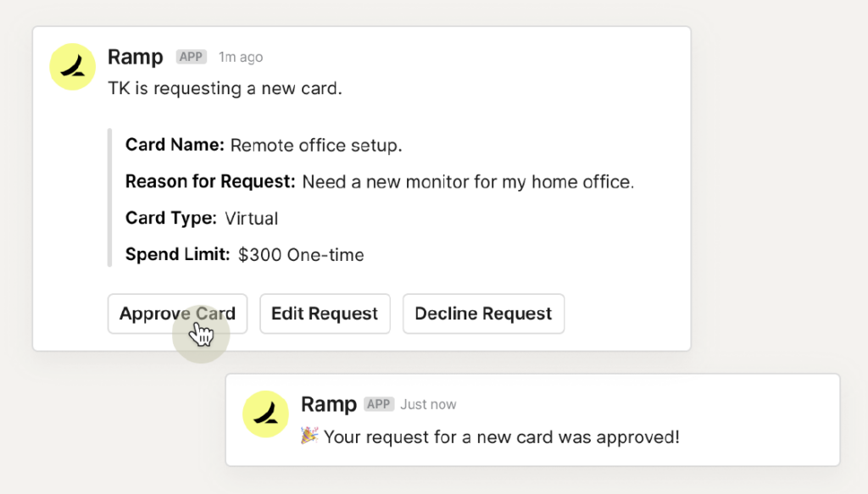Click the $300 One-time spend limit
The width and height of the screenshot is (868, 494).
301,255
